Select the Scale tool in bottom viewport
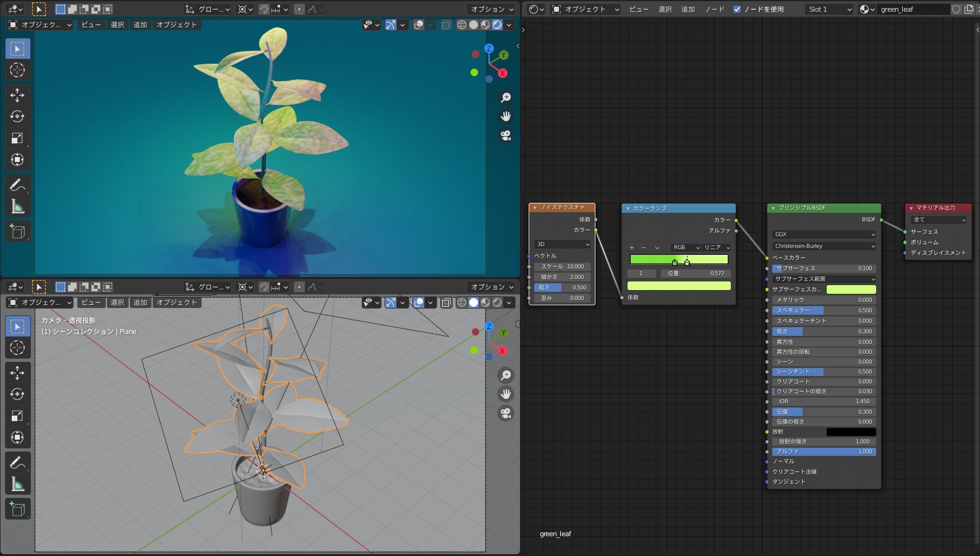 (x=17, y=416)
